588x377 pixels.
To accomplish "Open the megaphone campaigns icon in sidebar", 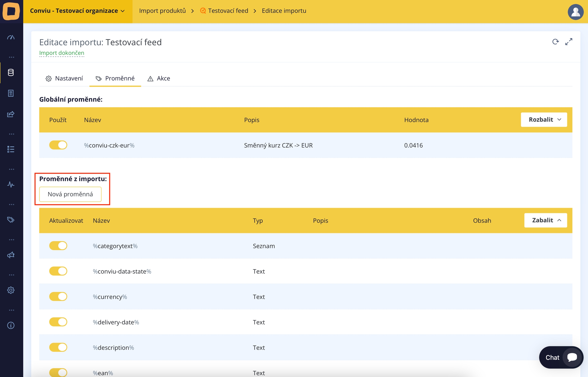I will click(11, 255).
